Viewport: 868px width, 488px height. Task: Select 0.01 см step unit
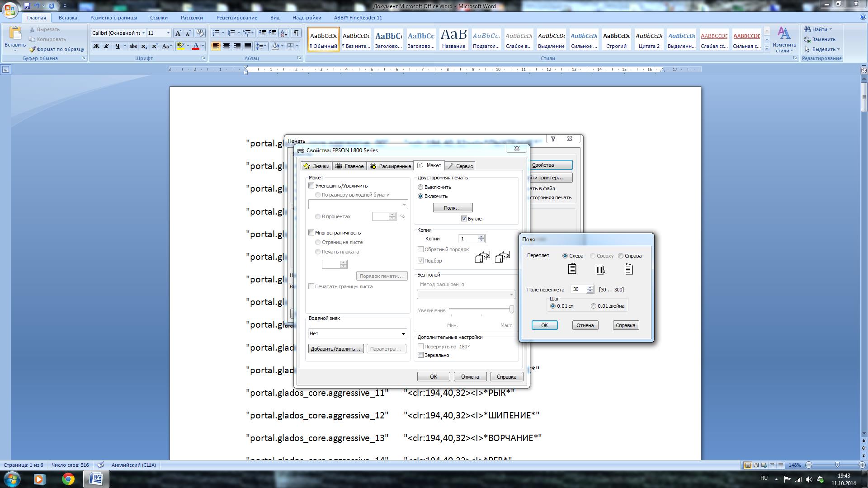click(553, 306)
